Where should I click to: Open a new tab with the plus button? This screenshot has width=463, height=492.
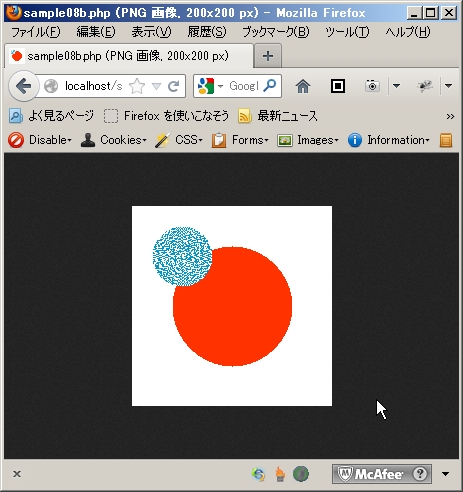point(268,56)
